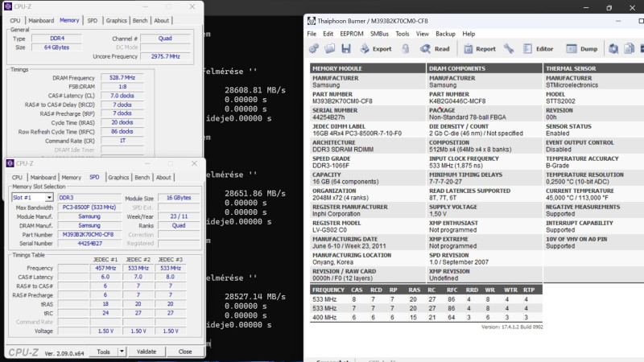Click the magnifier screenshot icon after Dump

(x=613, y=48)
